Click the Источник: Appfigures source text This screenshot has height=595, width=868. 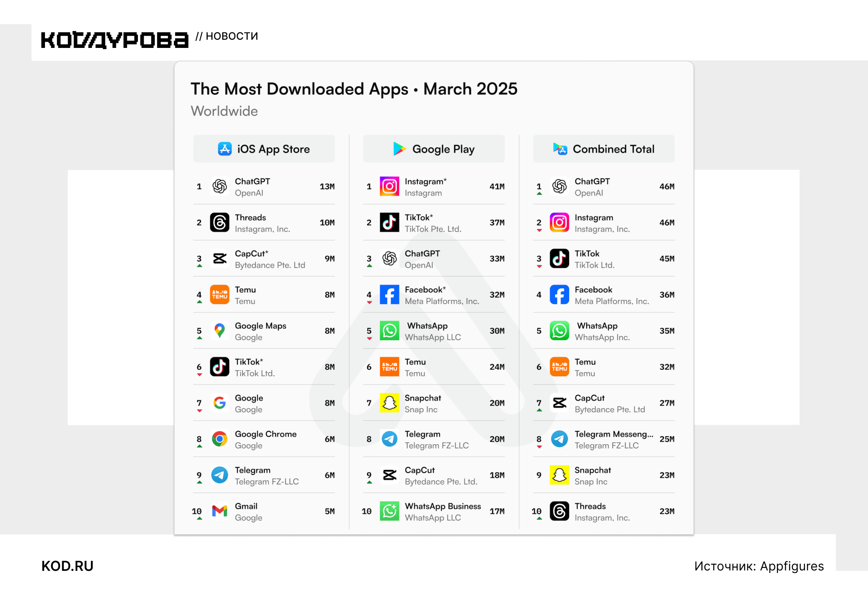pyautogui.click(x=759, y=566)
